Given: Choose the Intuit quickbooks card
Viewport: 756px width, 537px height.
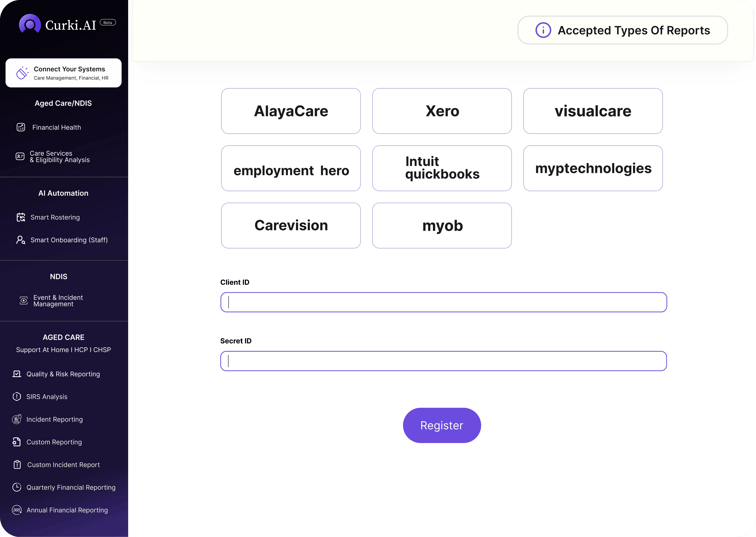Looking at the screenshot, I should pyautogui.click(x=442, y=168).
